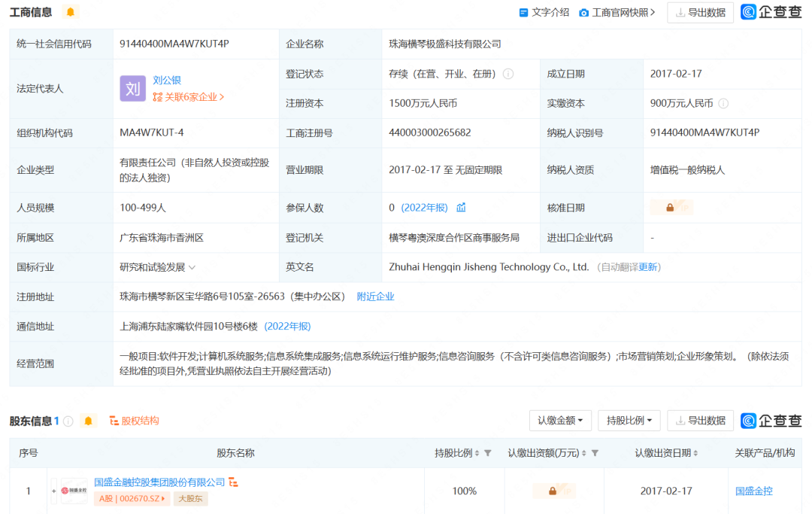Click info icon beside 900万元人民币
This screenshot has width=812, height=514.
(x=723, y=104)
